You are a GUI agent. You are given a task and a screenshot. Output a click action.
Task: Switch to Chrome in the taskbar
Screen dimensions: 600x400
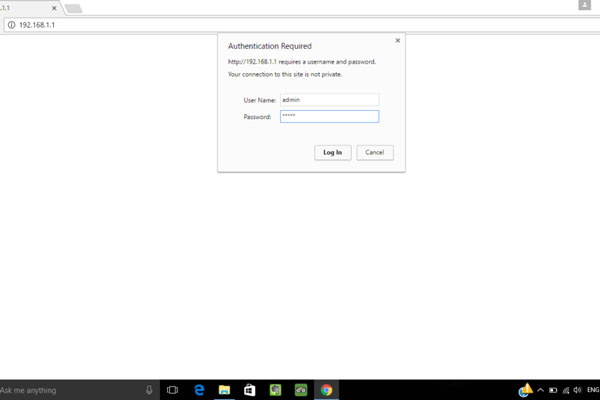[x=326, y=390]
